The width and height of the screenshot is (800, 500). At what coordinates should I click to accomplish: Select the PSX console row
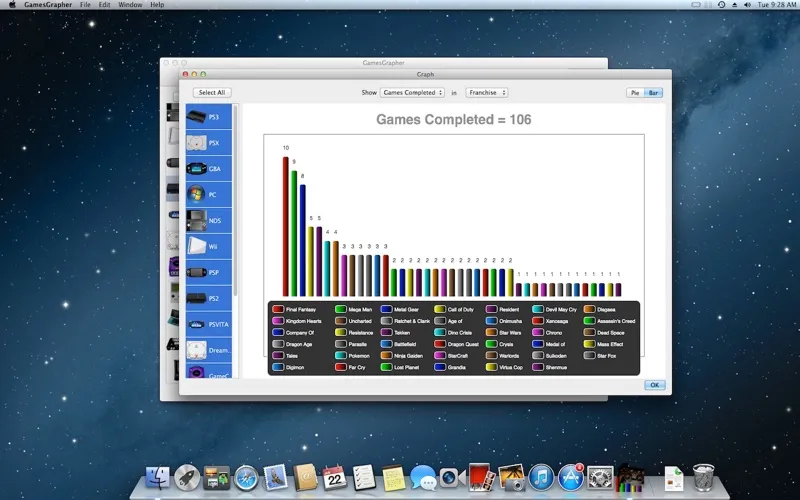[209, 143]
